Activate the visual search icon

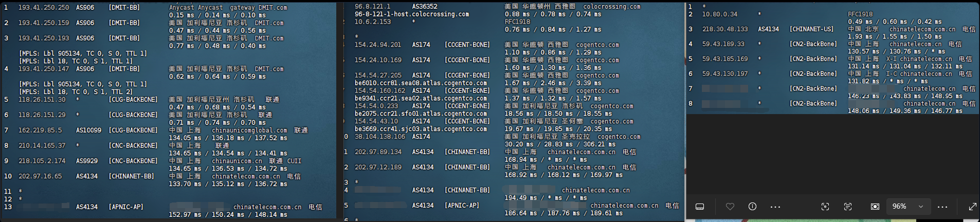click(825, 207)
